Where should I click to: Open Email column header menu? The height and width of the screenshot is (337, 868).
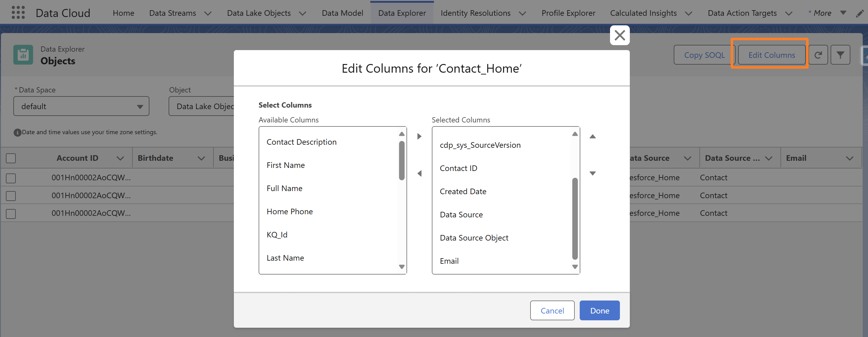pyautogui.click(x=849, y=158)
